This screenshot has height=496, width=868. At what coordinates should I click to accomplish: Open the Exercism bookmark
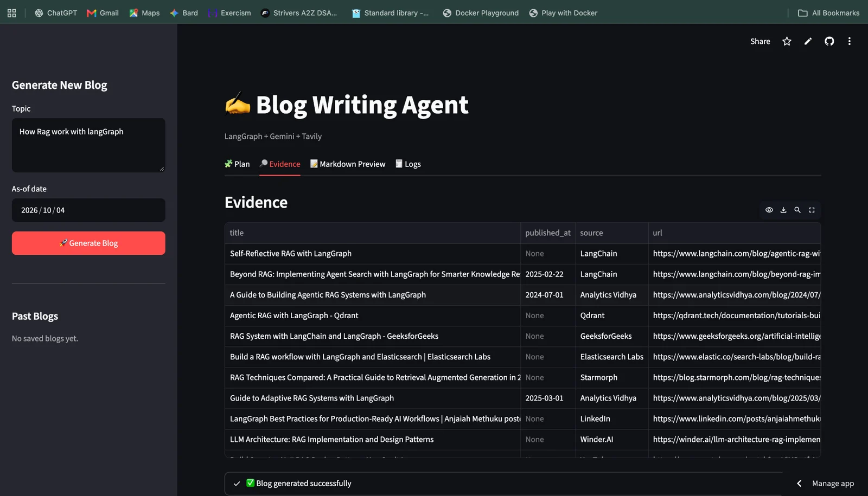[229, 13]
